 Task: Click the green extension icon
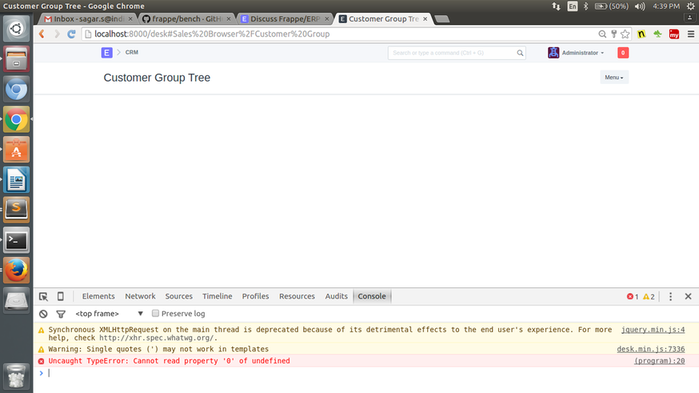pyautogui.click(x=658, y=34)
